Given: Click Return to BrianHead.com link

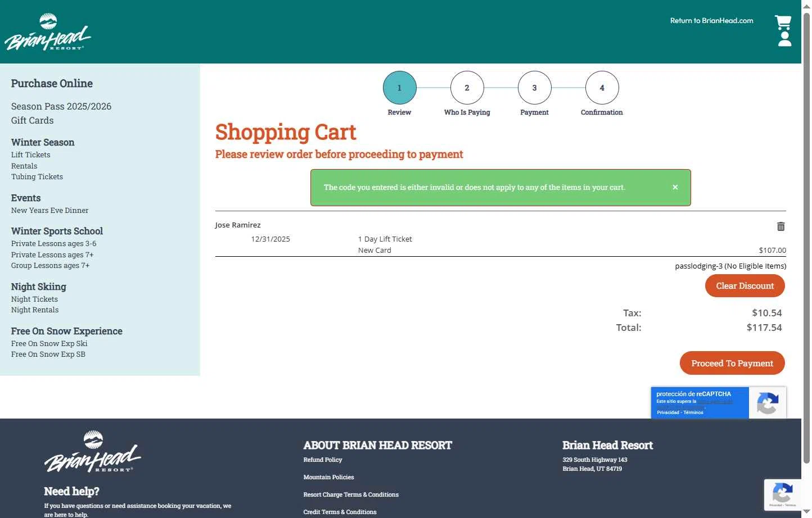Looking at the screenshot, I should tap(711, 21).
